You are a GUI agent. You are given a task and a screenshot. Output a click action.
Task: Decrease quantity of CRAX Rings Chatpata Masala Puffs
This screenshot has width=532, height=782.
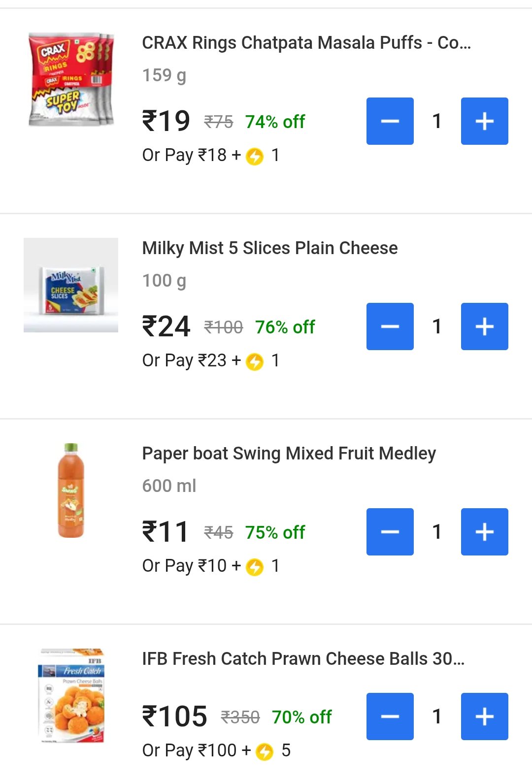[390, 121]
